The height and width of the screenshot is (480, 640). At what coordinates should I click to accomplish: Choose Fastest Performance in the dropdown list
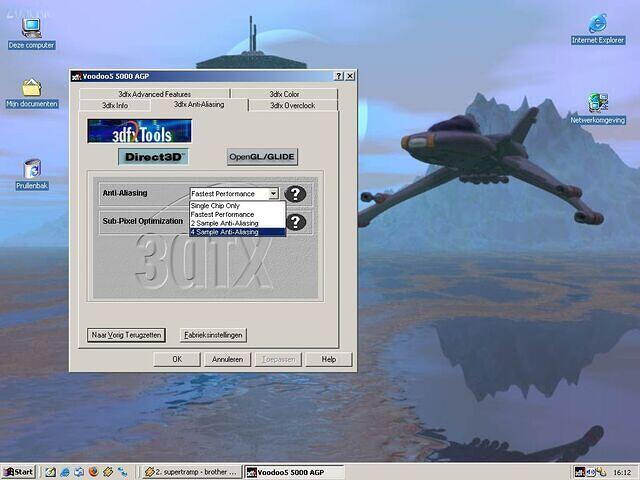coord(238,214)
